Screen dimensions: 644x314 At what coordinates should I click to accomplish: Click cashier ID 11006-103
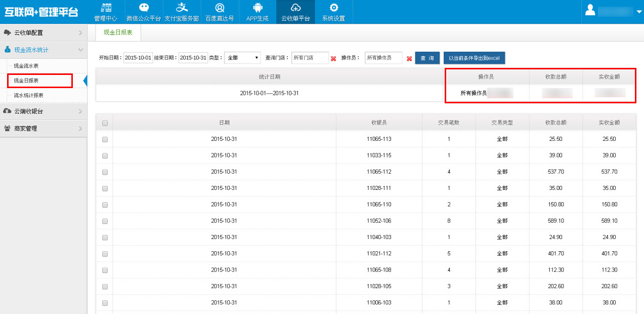click(379, 302)
